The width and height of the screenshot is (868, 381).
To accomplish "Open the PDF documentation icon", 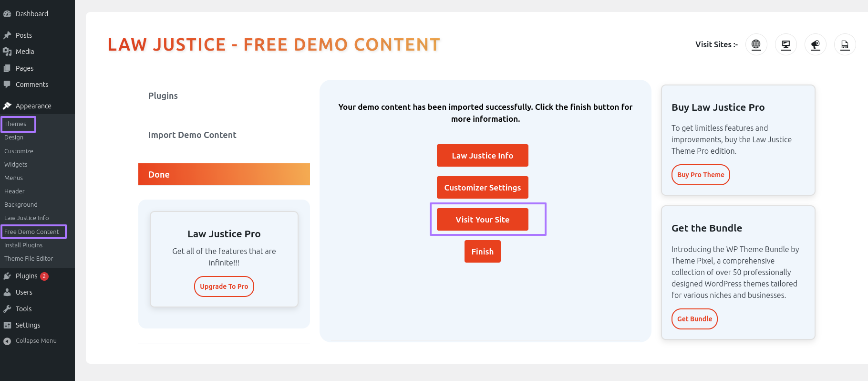I will pyautogui.click(x=845, y=44).
